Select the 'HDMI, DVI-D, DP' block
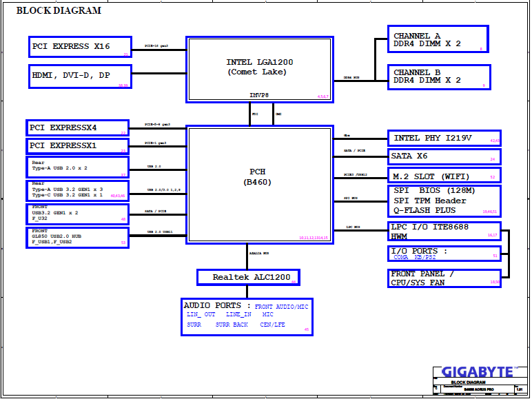 (x=80, y=76)
